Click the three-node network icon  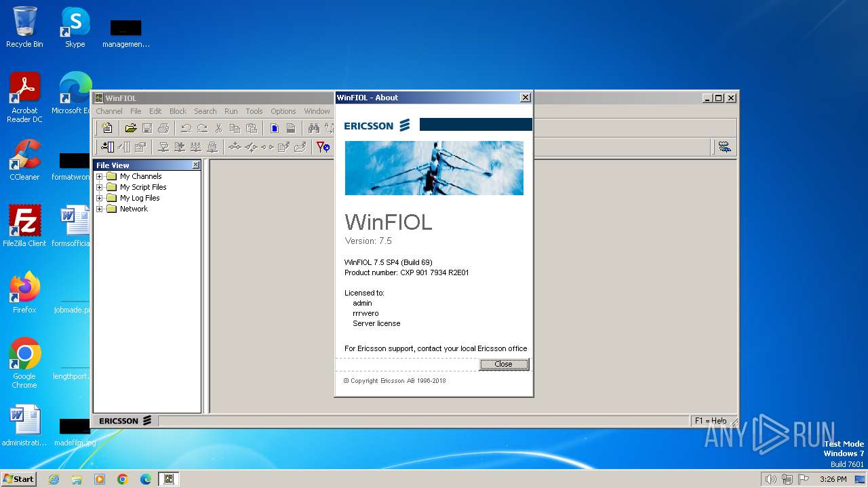pyautogui.click(x=196, y=146)
